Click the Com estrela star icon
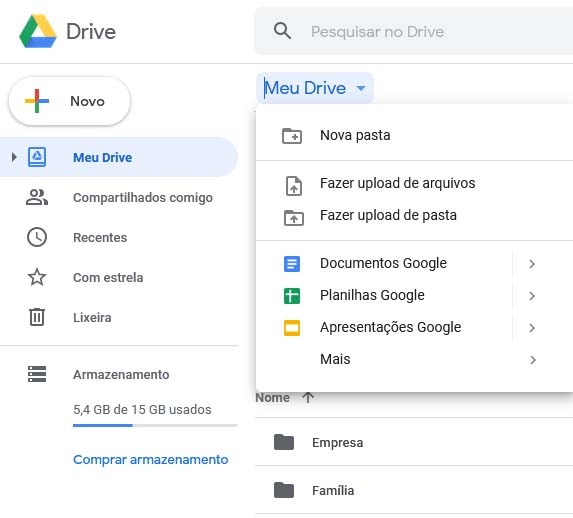The width and height of the screenshot is (573, 518). pos(37,277)
